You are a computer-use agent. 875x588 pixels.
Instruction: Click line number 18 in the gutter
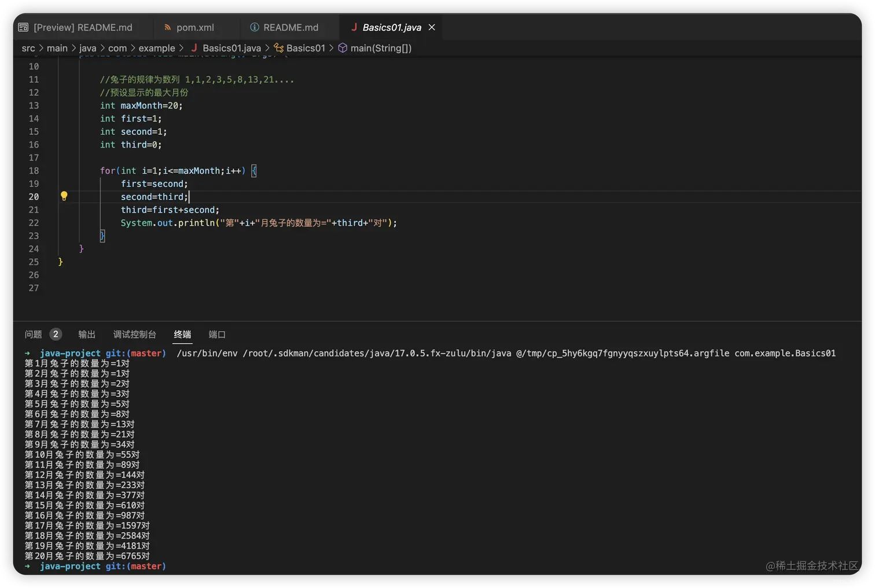34,171
